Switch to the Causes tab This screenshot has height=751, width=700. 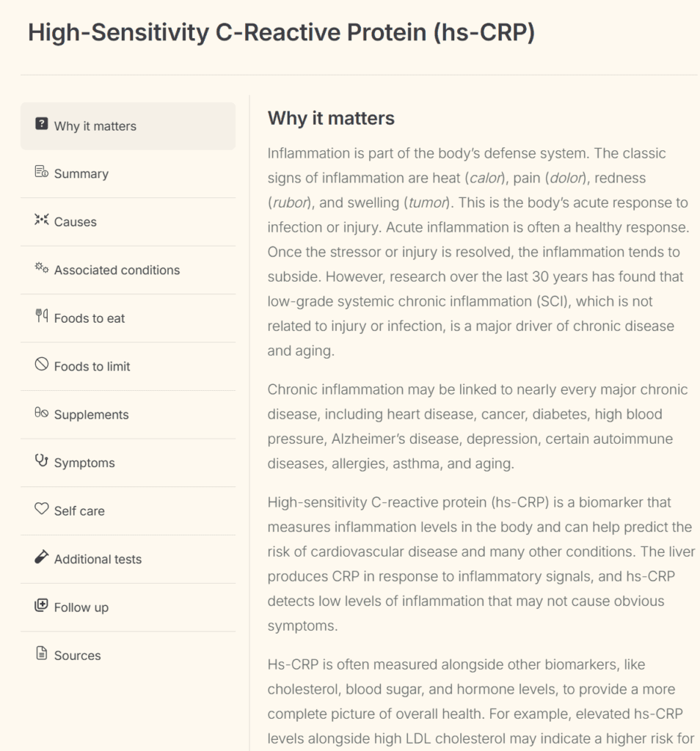(76, 222)
